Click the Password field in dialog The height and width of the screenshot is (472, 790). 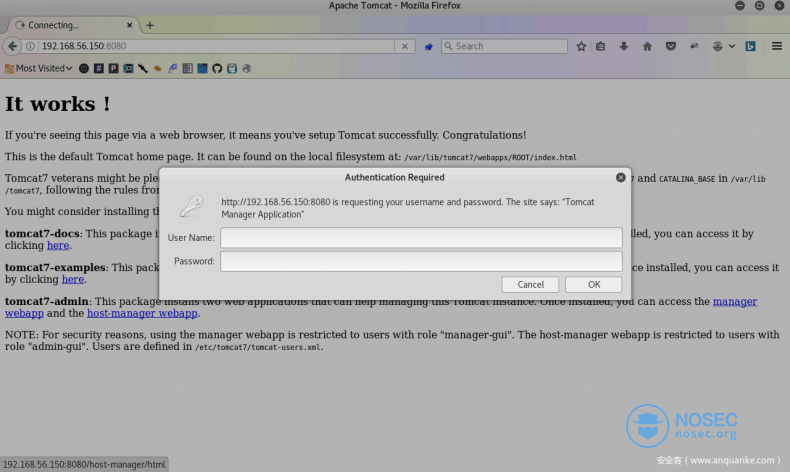tap(421, 261)
